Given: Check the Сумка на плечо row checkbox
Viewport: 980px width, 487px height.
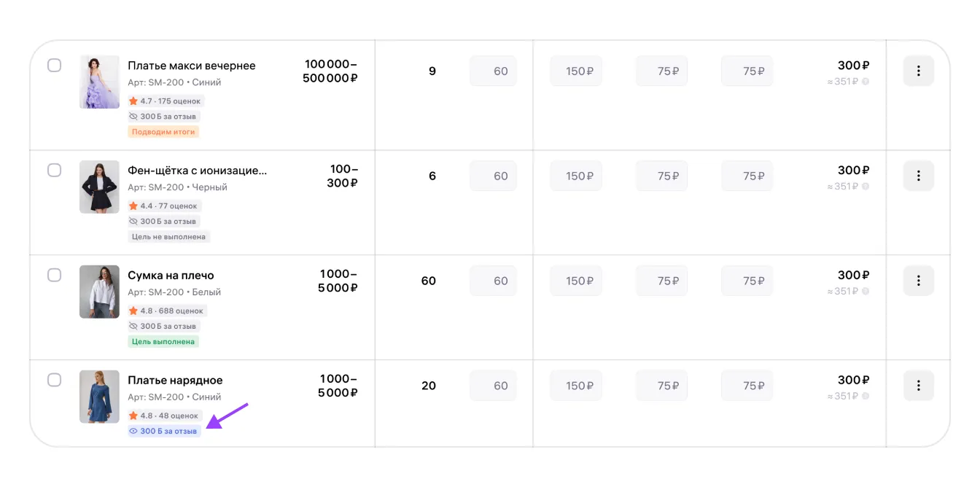Looking at the screenshot, I should tap(55, 276).
